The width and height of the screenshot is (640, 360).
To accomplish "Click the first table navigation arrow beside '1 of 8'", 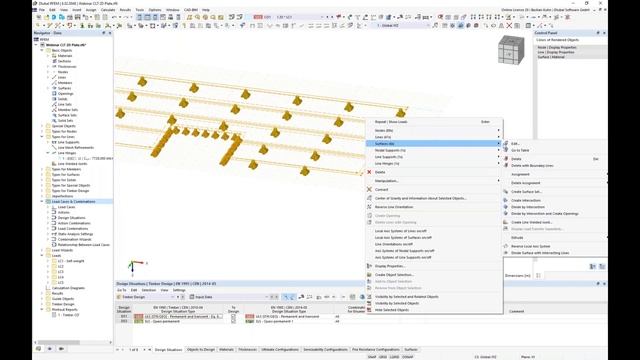I will pyautogui.click(x=117, y=350).
